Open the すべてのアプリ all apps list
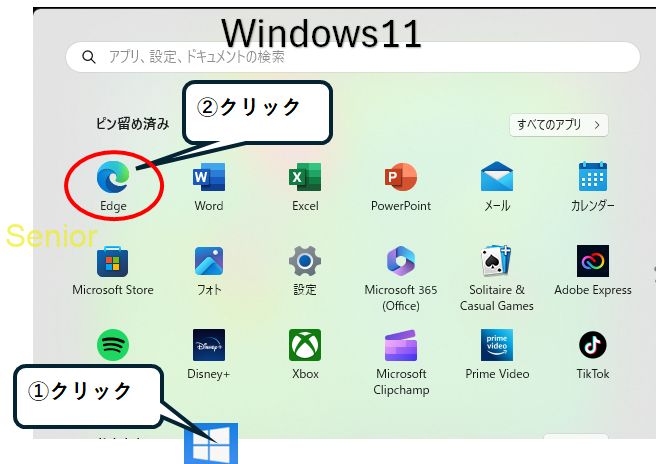The height and width of the screenshot is (464, 656). click(559, 125)
